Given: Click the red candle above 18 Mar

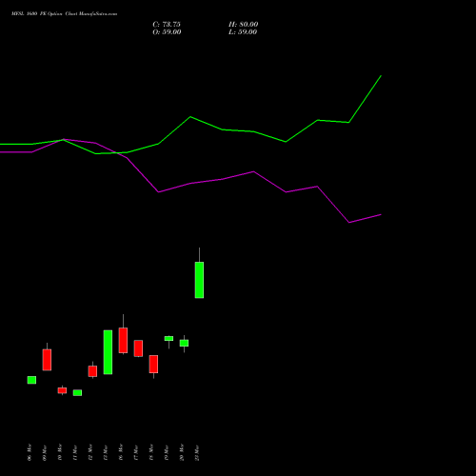Looking at the screenshot, I should (153, 364).
